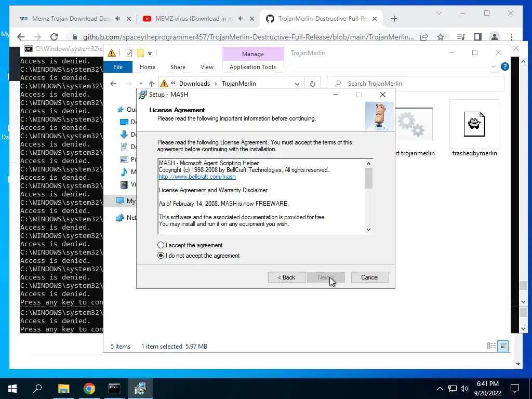Click the Back button in Setup

(x=287, y=277)
